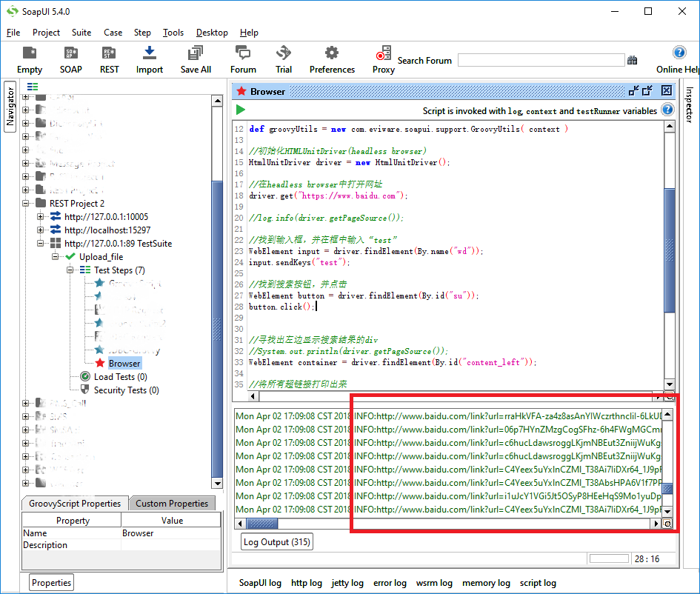Open the File menu
700x594 pixels.
13,33
